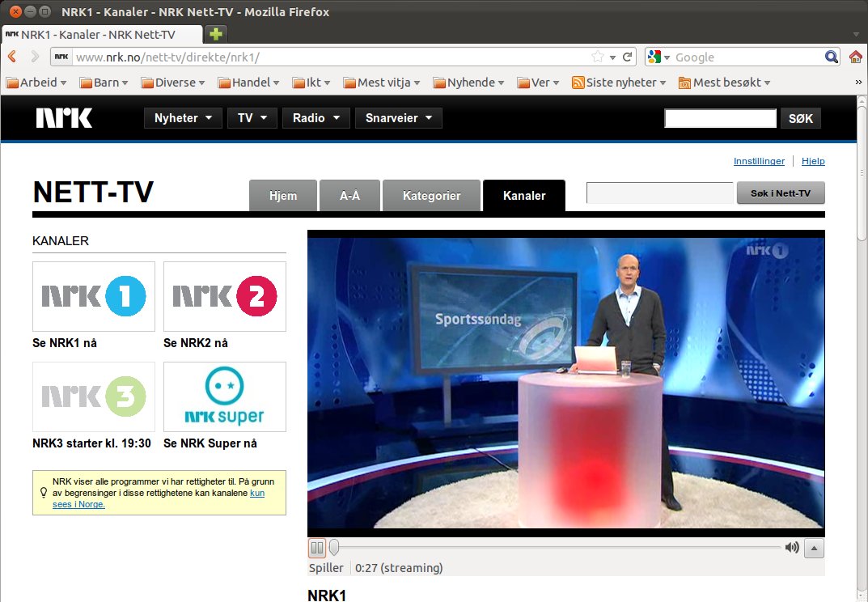Mute the video player volume icon

point(792,548)
